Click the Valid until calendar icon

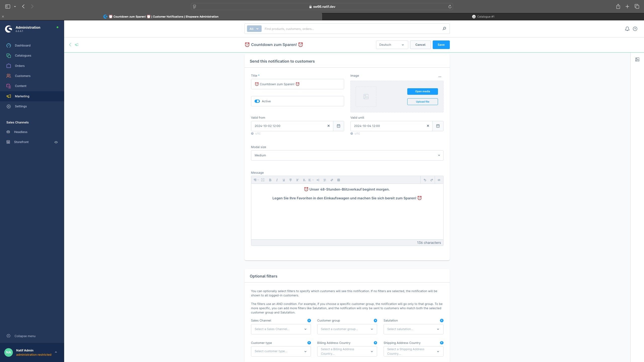(x=437, y=126)
